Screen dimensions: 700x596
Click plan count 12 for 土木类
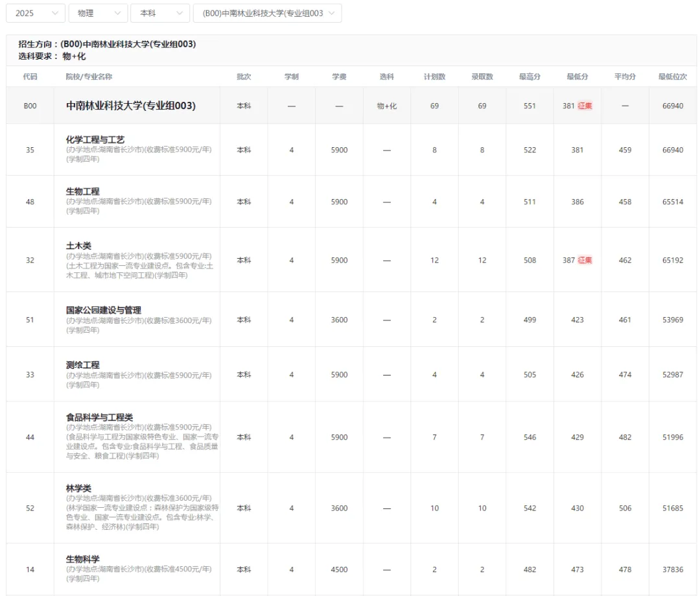coord(434,260)
